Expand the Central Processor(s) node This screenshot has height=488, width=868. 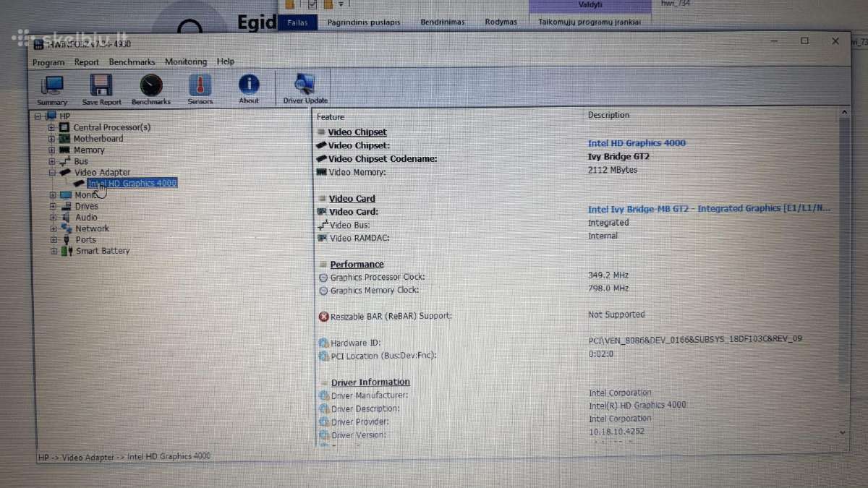[52, 127]
